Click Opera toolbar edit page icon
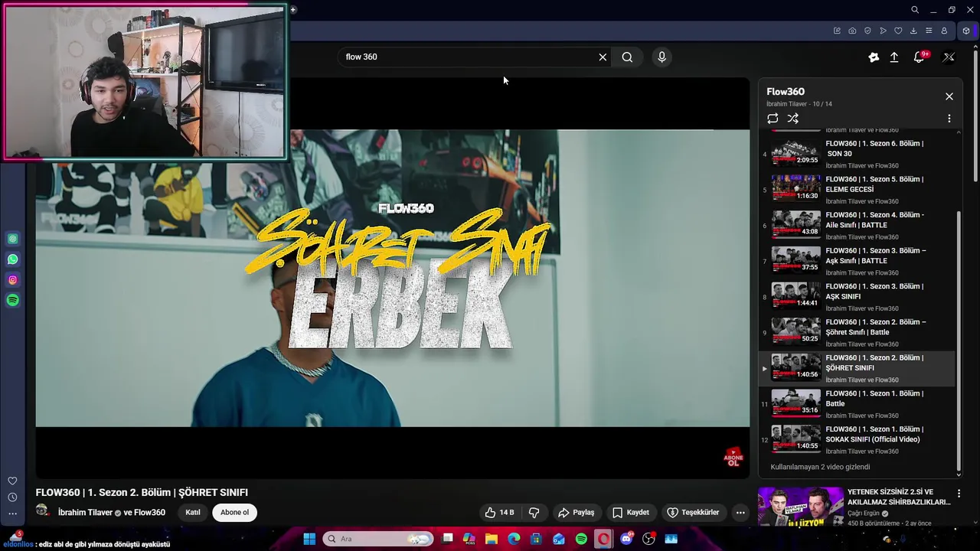 (837, 31)
